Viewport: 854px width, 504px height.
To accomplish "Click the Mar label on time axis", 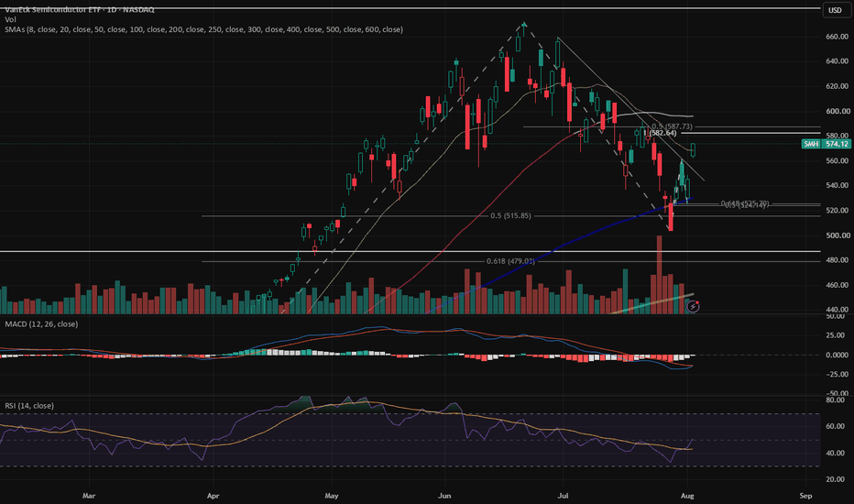I will coord(89,496).
